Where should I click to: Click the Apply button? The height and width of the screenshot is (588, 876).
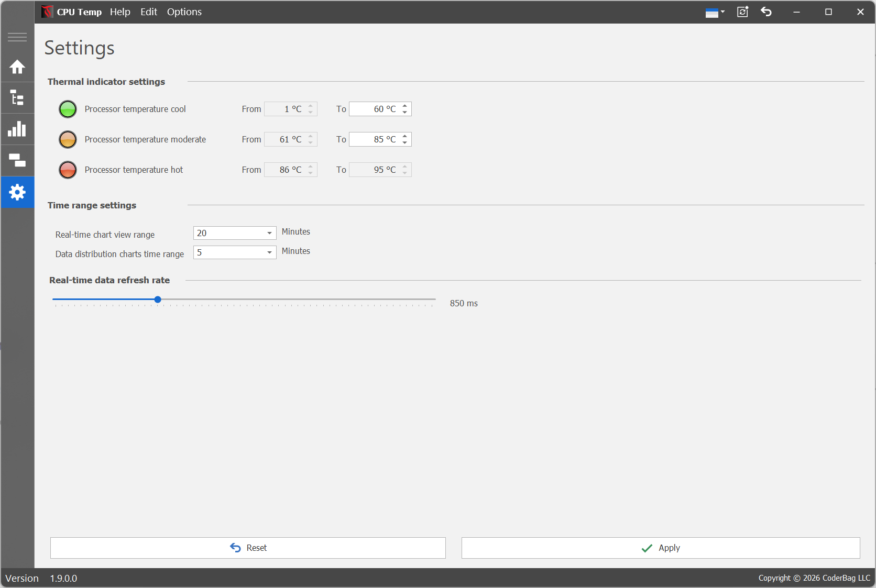[x=660, y=548]
